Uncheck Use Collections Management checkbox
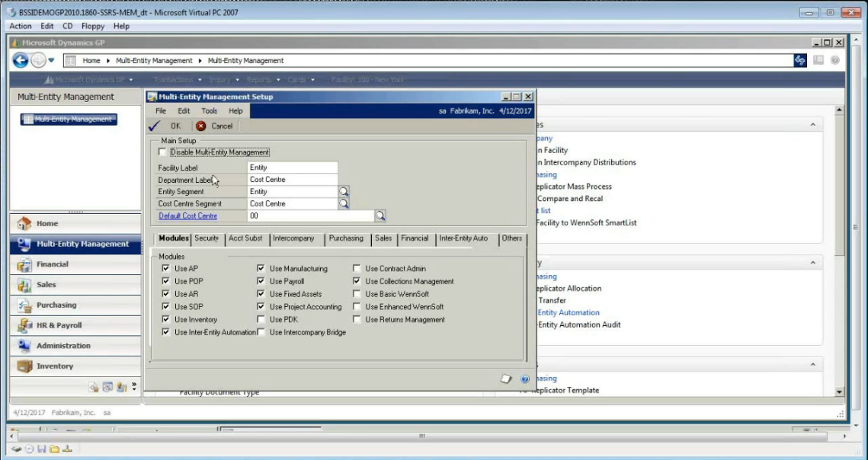The height and width of the screenshot is (460, 868). 357,281
